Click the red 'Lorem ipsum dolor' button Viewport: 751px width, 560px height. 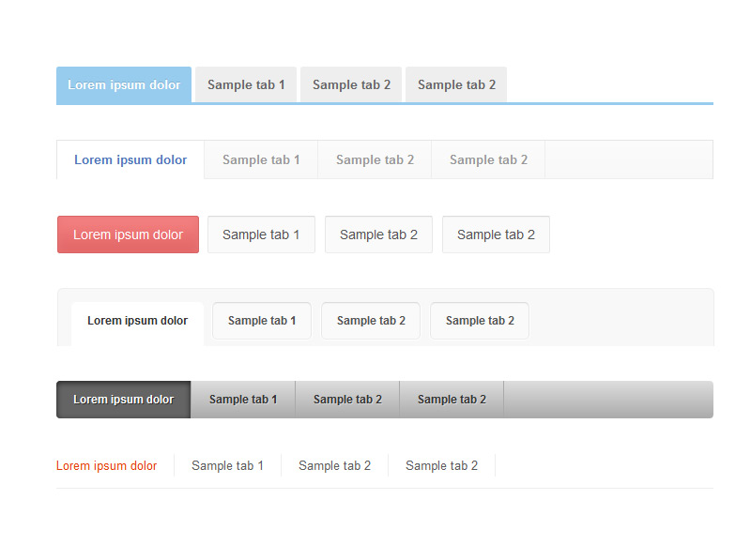tap(128, 235)
